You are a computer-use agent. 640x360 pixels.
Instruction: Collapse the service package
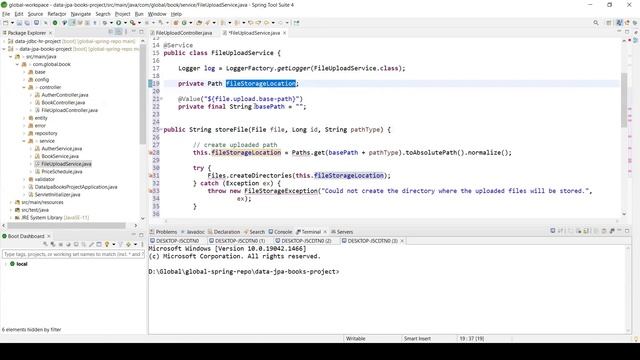(24, 141)
